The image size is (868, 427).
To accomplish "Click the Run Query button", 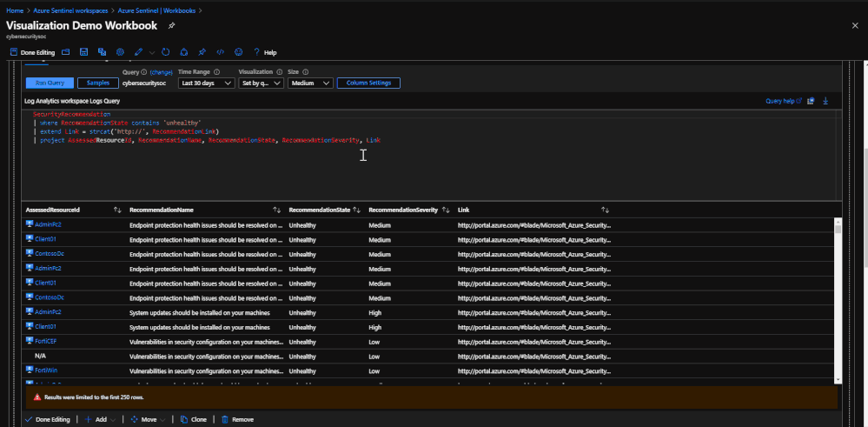I will [x=50, y=83].
